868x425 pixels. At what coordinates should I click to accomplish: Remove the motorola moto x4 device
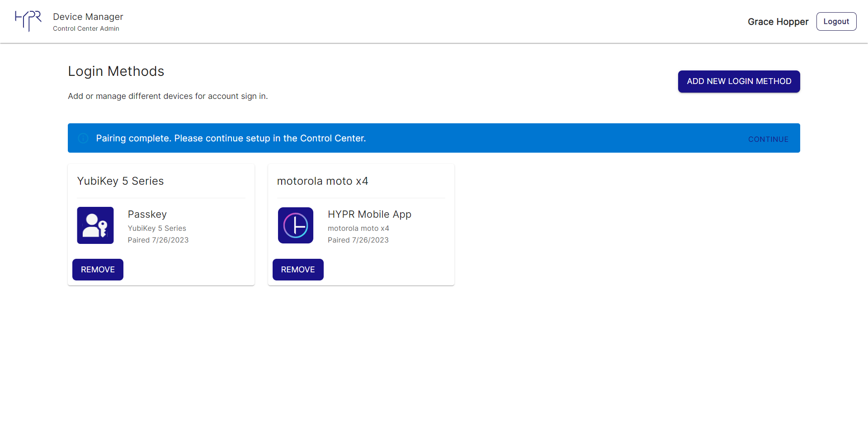click(x=298, y=270)
